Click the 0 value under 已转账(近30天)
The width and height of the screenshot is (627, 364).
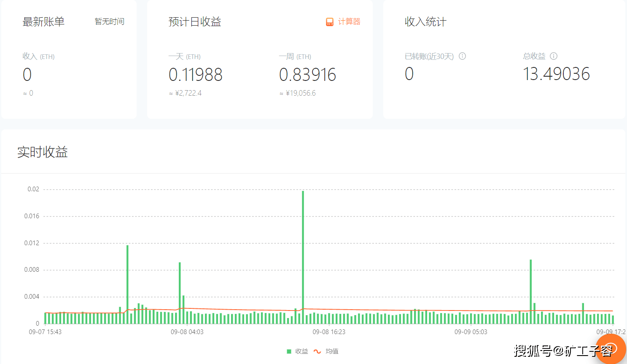409,74
